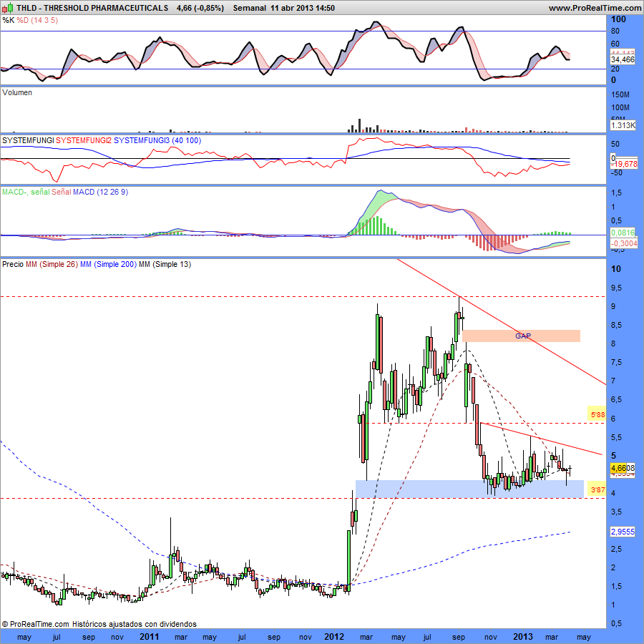Click the 3'87 support price label

597,489
